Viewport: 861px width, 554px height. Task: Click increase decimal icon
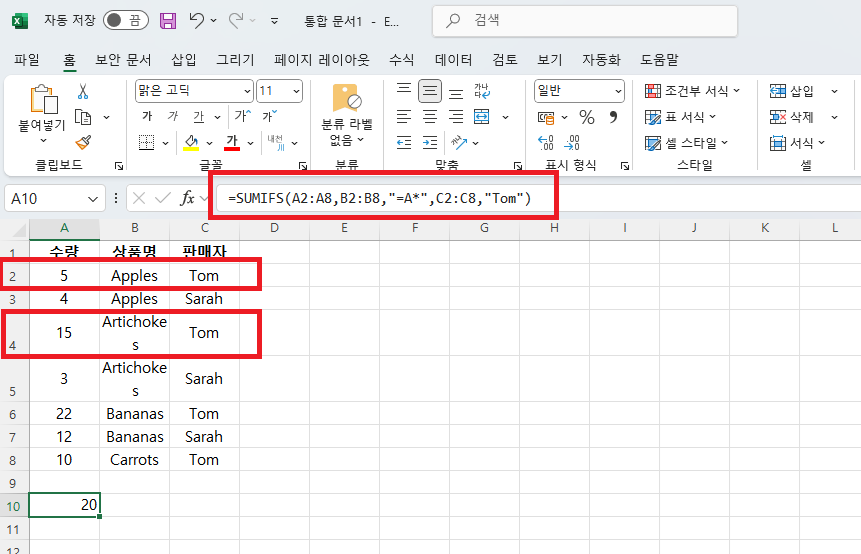tap(546, 143)
